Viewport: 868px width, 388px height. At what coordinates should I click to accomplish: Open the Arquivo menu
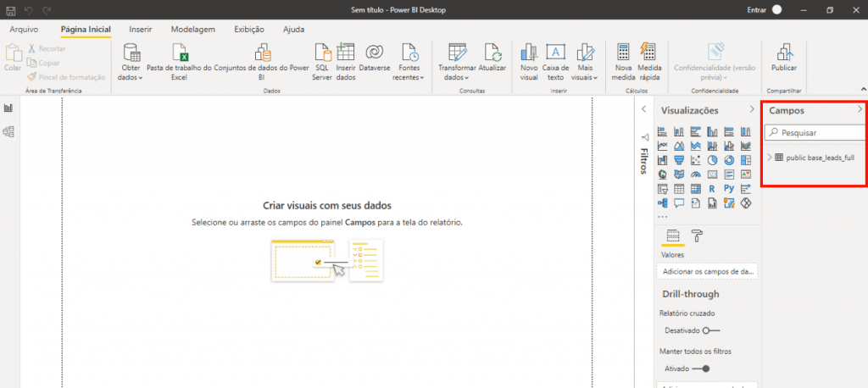pyautogui.click(x=24, y=29)
